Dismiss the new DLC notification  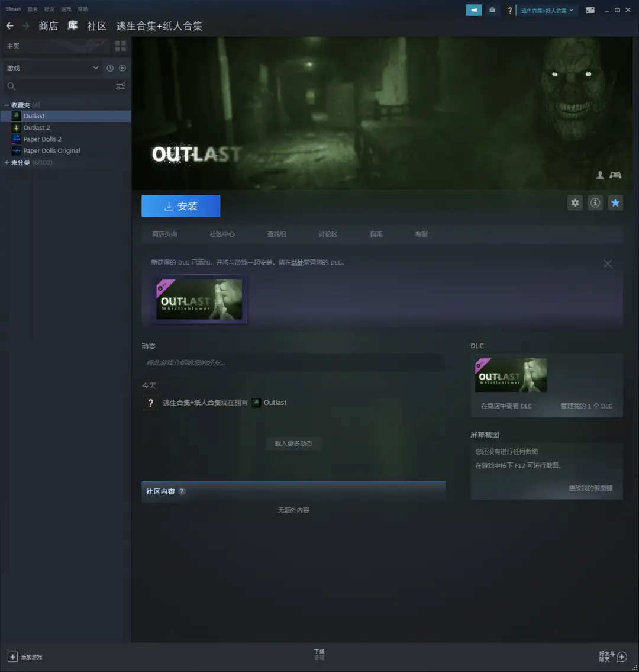608,263
